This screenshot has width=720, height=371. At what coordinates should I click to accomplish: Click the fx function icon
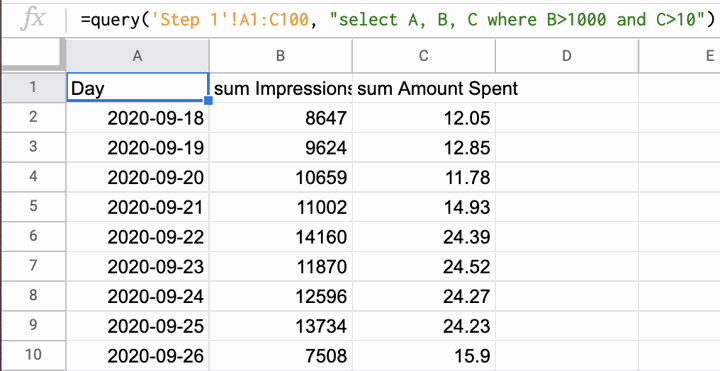pyautogui.click(x=33, y=19)
